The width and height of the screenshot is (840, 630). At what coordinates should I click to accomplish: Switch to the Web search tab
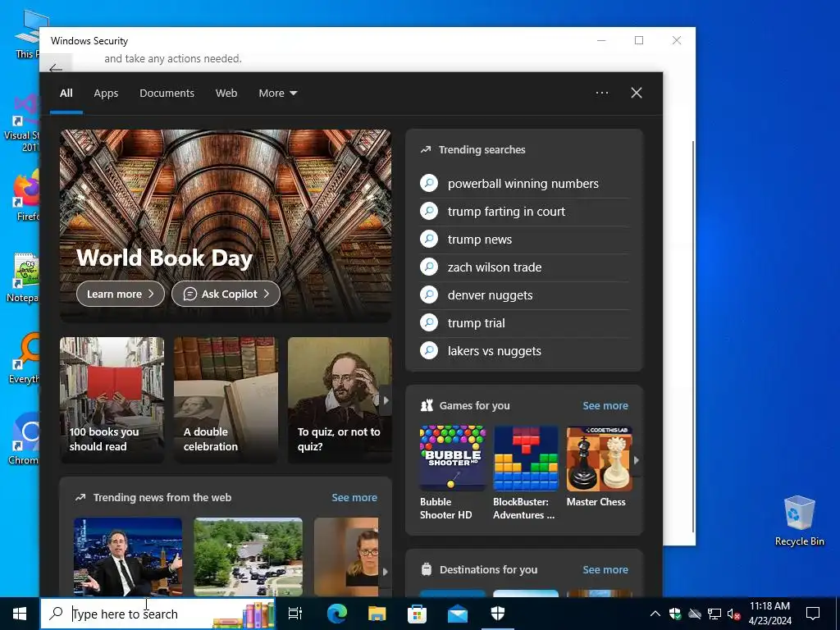[x=226, y=94]
